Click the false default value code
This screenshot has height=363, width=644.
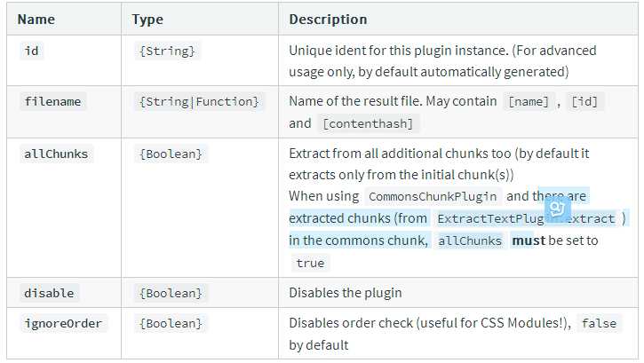(x=599, y=323)
